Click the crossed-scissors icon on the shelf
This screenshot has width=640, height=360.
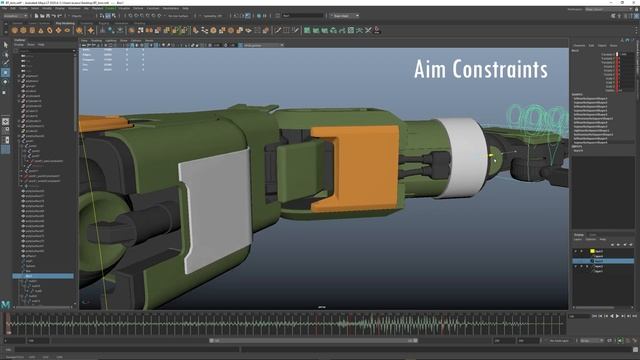tap(368, 30)
